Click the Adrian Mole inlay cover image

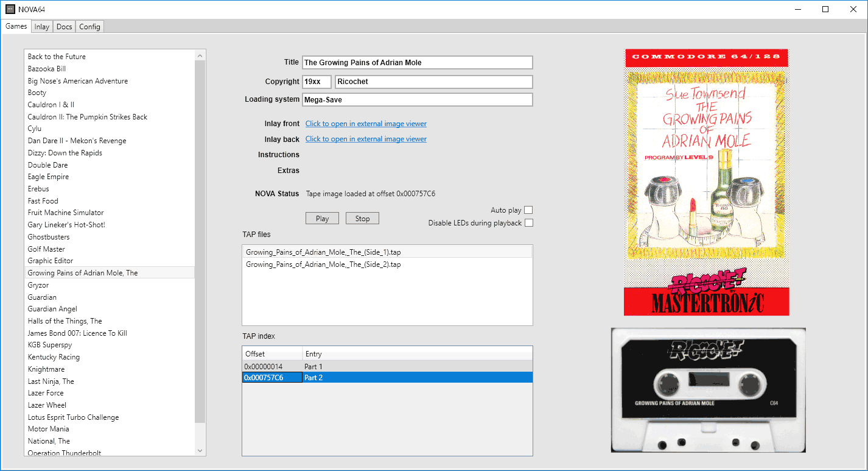click(x=707, y=182)
